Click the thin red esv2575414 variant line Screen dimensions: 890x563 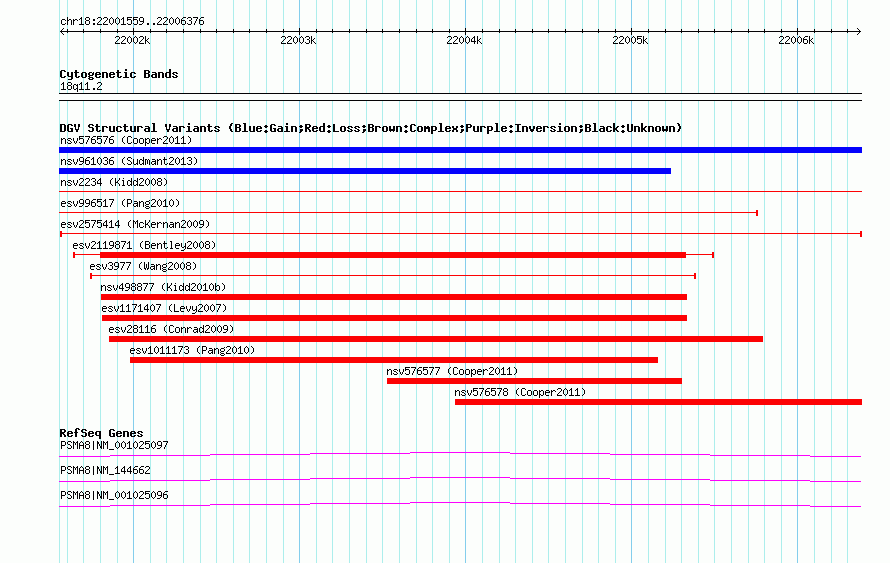pos(461,234)
